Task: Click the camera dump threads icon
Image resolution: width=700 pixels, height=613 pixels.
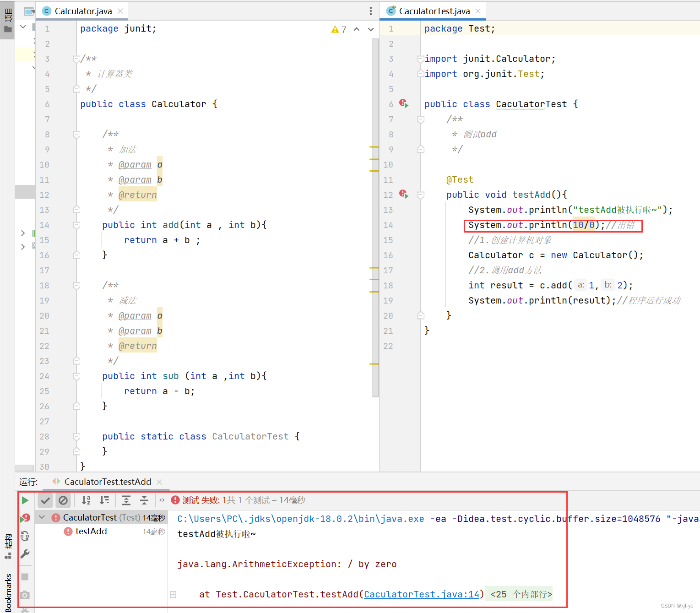Action: (x=25, y=595)
